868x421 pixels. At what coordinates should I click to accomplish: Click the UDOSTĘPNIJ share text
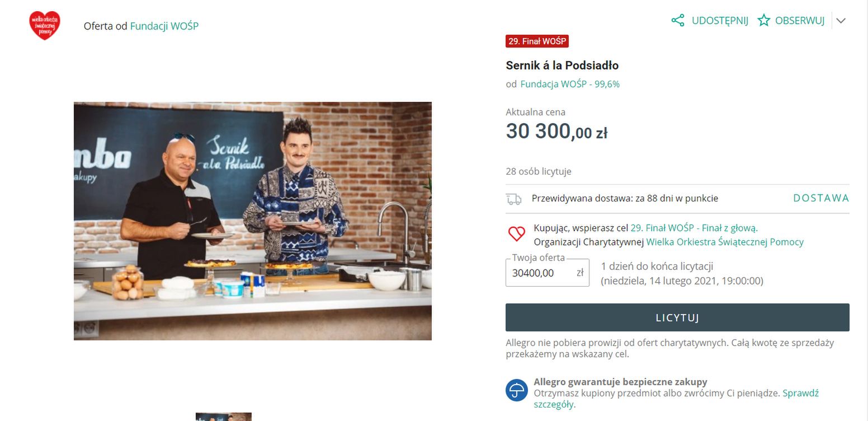point(720,21)
